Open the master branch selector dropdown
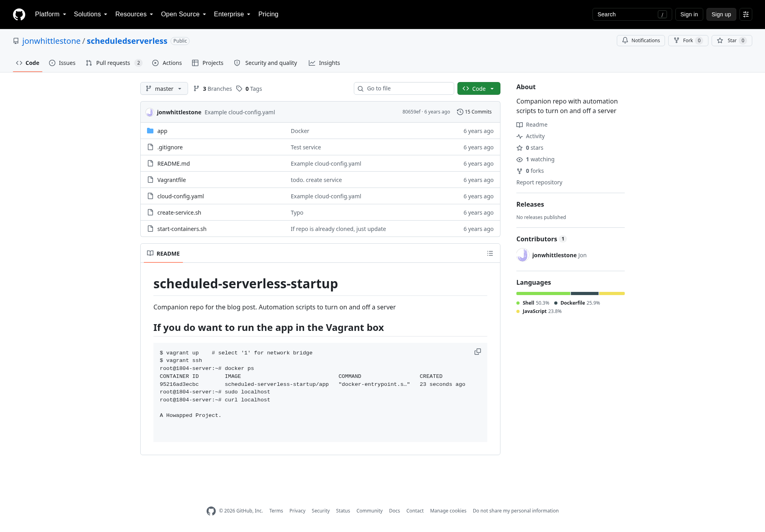The height and width of the screenshot is (532, 765). tap(164, 88)
